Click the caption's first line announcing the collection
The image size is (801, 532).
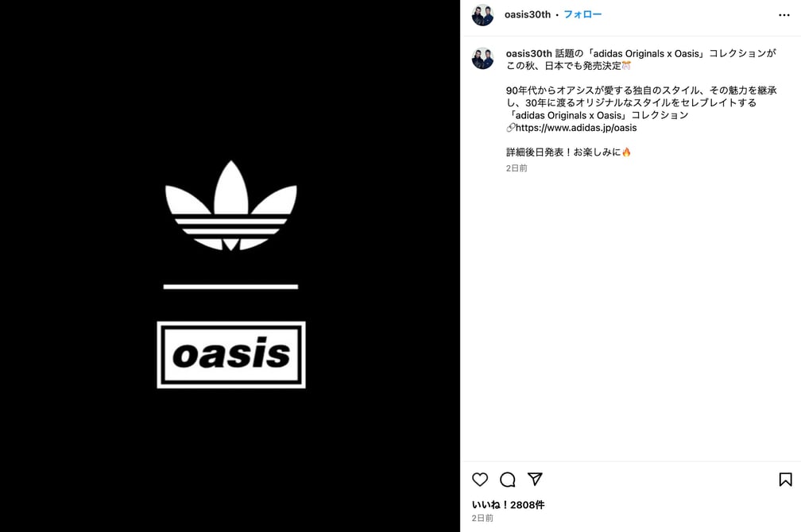coord(665,53)
